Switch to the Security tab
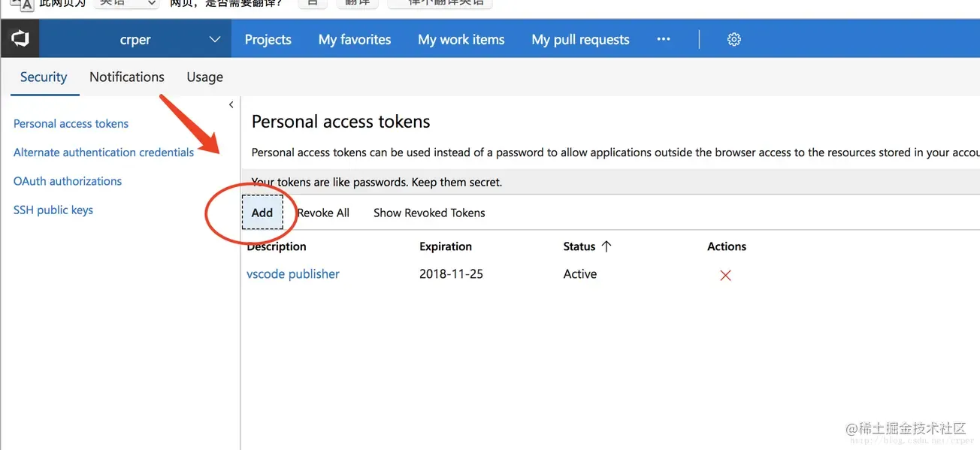Screen dimensions: 980x450 [44, 77]
